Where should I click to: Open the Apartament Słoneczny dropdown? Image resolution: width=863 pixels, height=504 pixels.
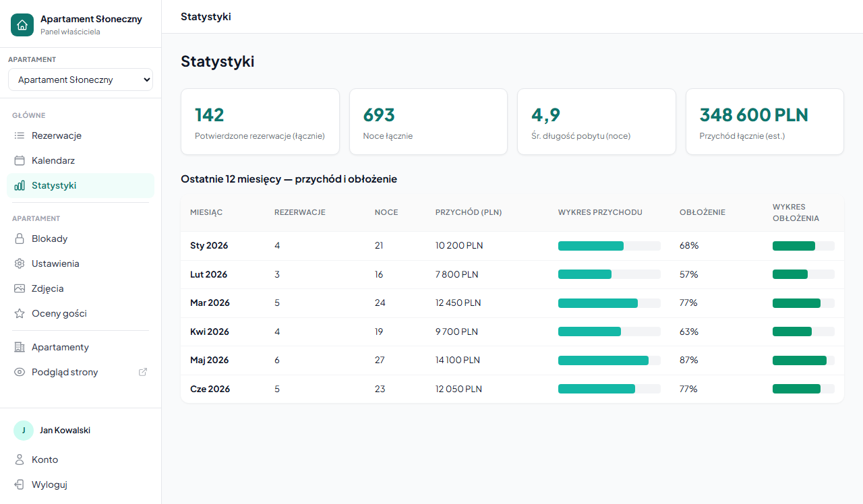pos(81,80)
